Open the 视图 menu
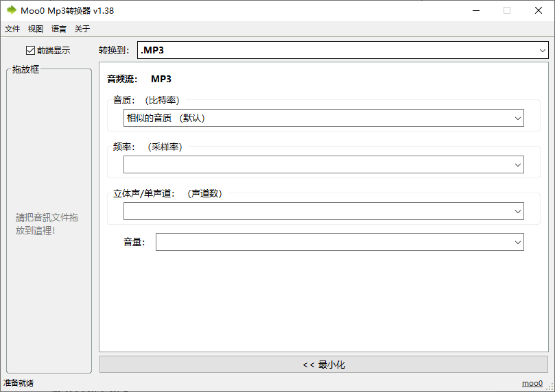 click(36, 29)
